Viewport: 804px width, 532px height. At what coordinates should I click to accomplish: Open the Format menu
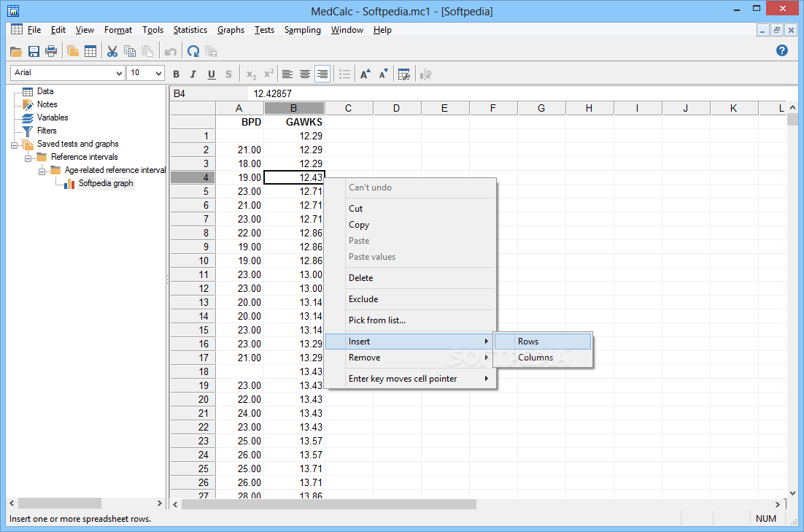coord(118,30)
